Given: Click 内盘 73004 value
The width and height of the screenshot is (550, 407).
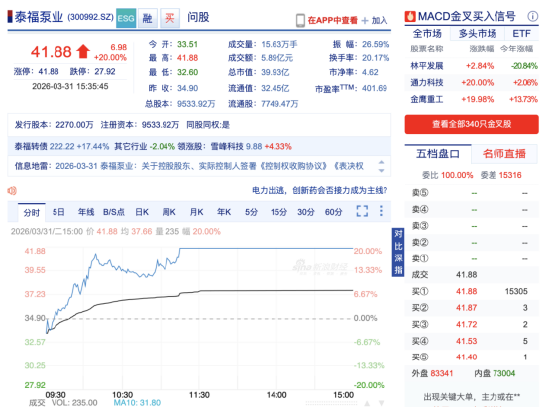Looking at the screenshot, I should pyautogui.click(x=504, y=373).
